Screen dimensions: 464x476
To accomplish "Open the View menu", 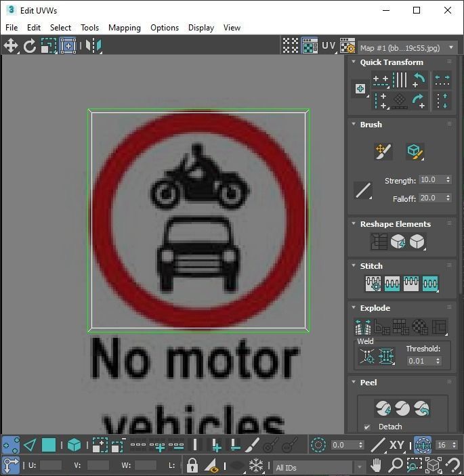I will pyautogui.click(x=232, y=28).
